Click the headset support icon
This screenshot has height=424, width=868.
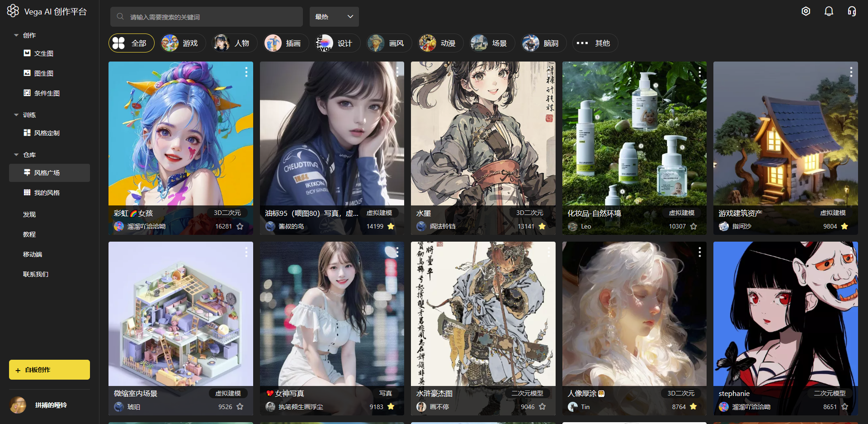point(852,11)
